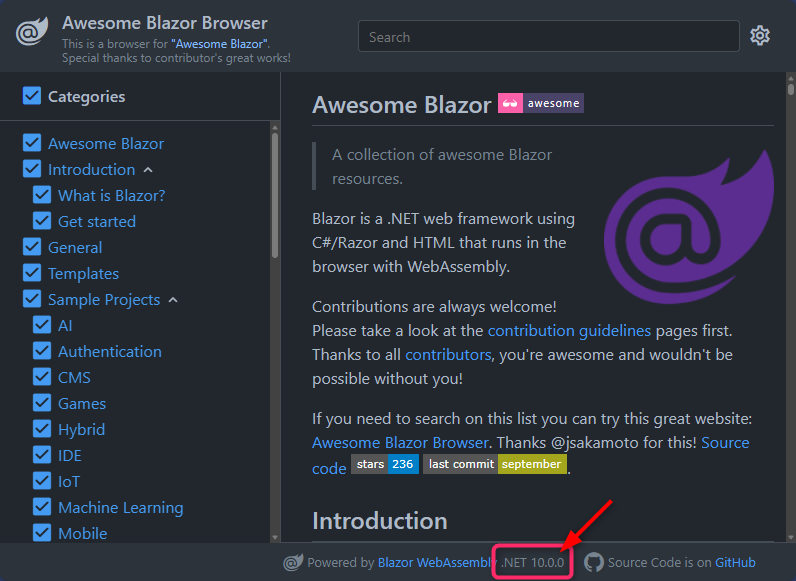The image size is (796, 581).
Task: Open the Source code link
Action: point(725,443)
